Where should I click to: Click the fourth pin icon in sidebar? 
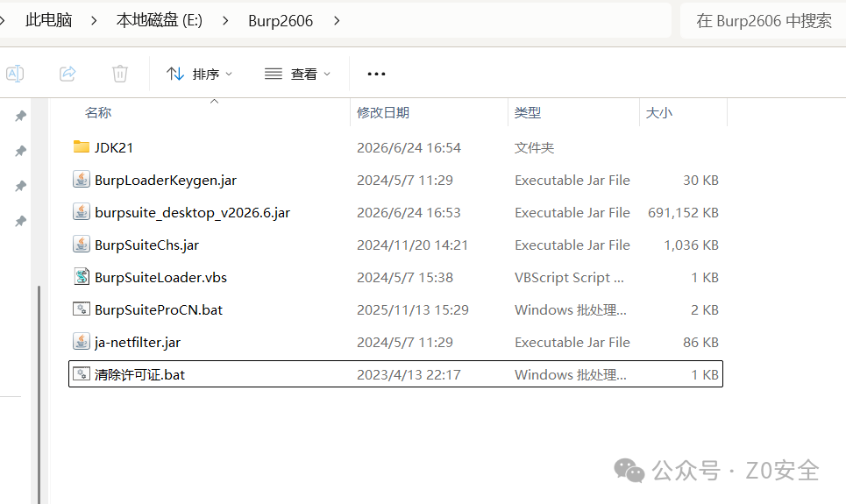tap(20, 221)
